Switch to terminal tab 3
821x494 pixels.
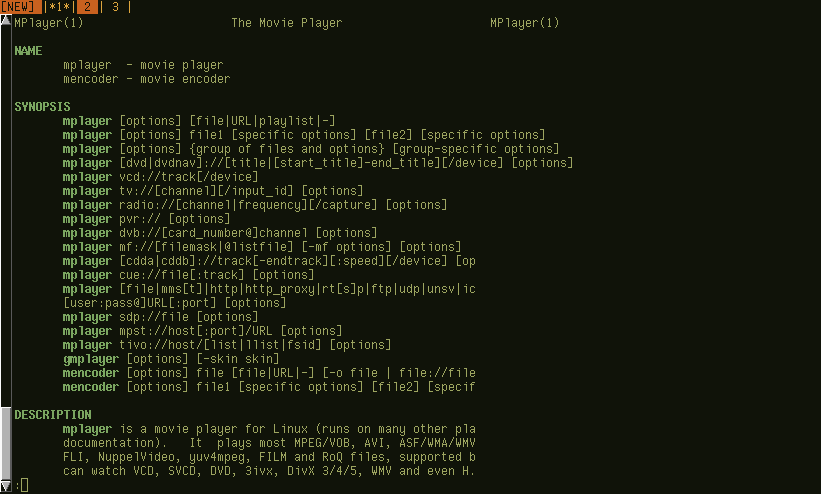(115, 7)
